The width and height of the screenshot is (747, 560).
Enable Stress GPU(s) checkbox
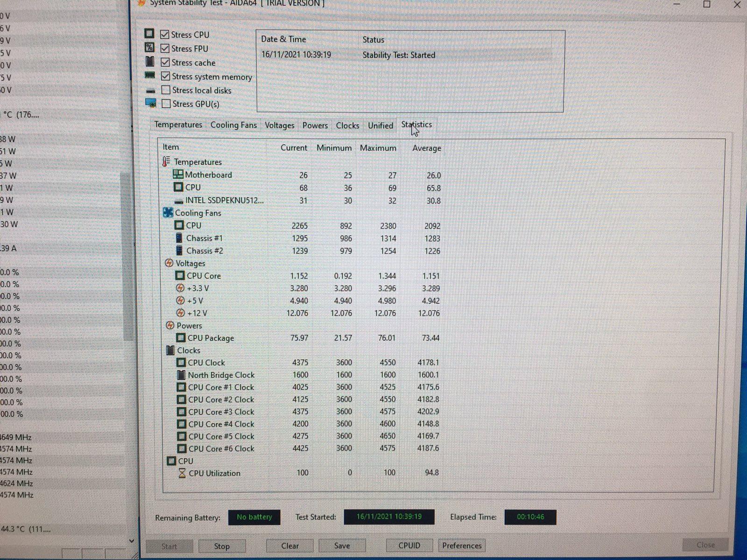[166, 104]
